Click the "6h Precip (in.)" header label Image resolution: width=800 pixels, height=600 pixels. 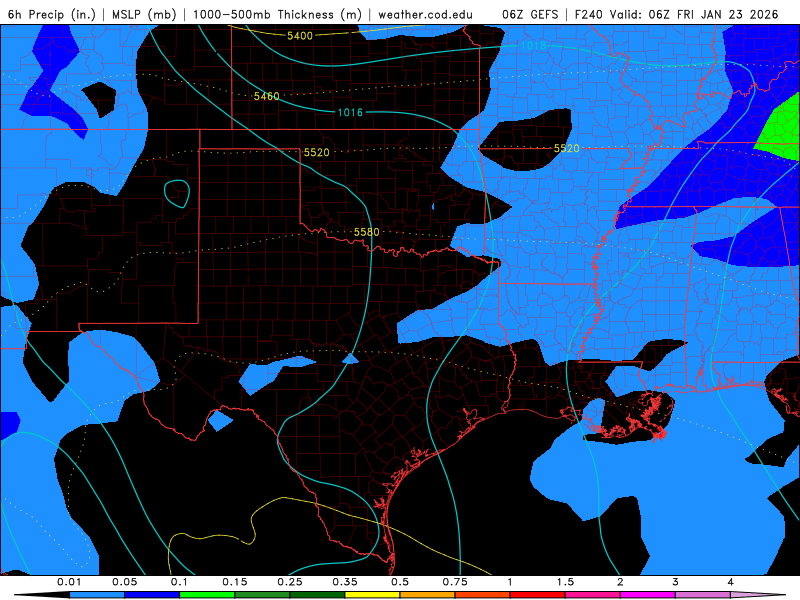[x=52, y=14]
